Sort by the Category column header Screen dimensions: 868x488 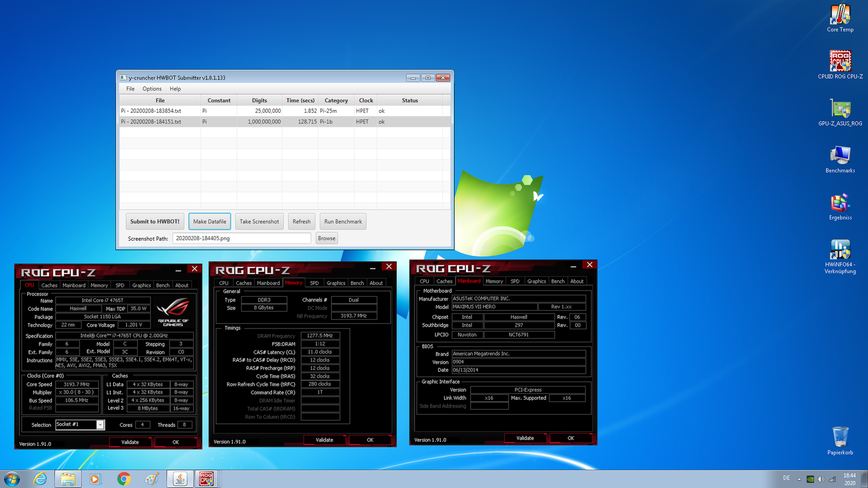click(x=336, y=100)
